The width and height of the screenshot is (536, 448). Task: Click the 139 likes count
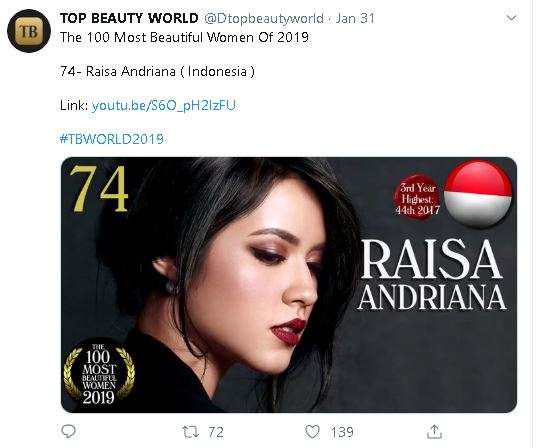342,432
